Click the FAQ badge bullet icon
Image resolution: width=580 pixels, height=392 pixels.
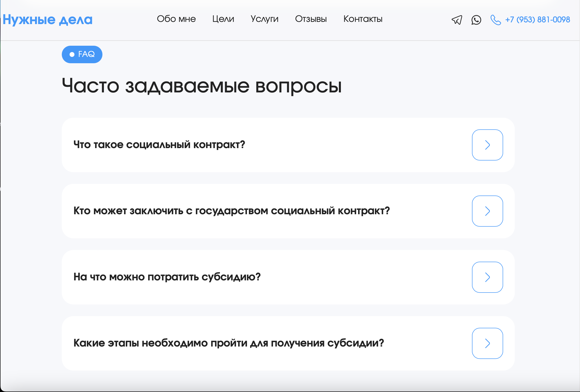coord(72,54)
